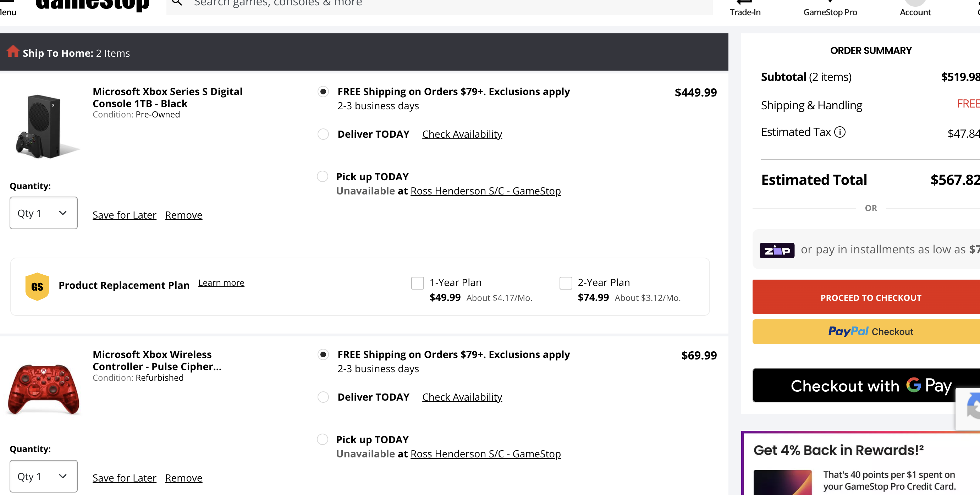980x495 pixels.
Task: Open the Xbox Series S console thumbnail
Action: click(x=44, y=126)
